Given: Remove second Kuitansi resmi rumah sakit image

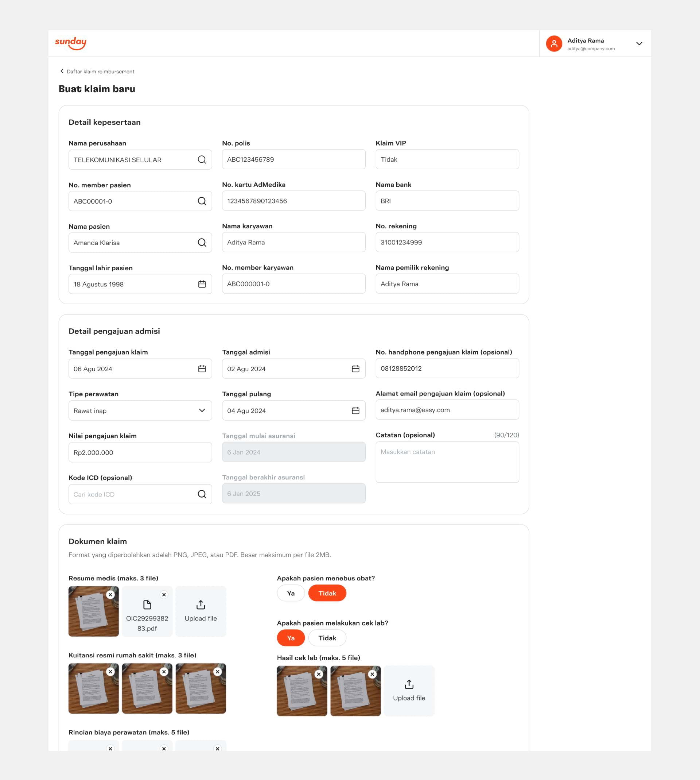Looking at the screenshot, I should point(164,672).
